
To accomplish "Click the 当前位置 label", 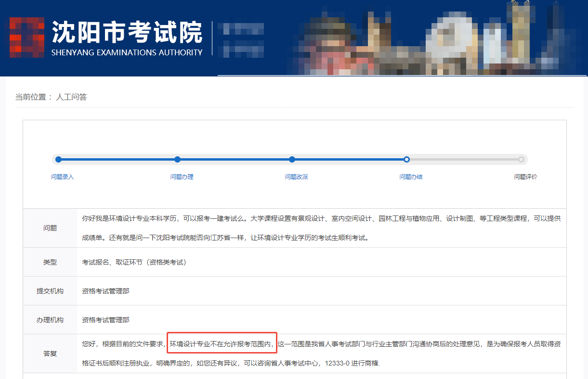I will pyautogui.click(x=31, y=97).
